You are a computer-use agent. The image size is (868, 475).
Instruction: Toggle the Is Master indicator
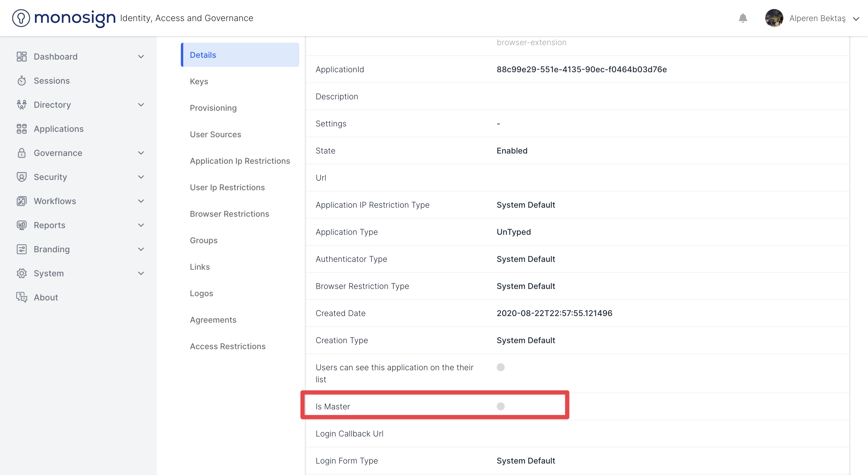tap(500, 406)
